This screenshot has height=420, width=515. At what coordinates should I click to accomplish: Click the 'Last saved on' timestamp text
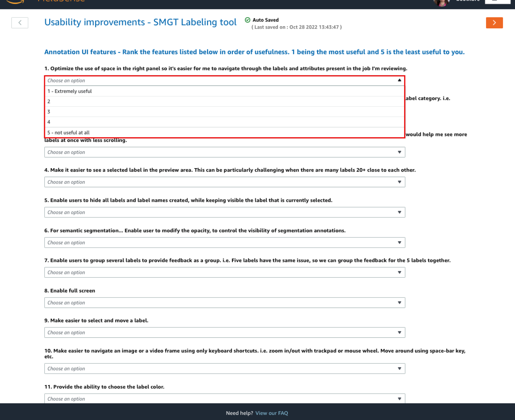(x=297, y=27)
